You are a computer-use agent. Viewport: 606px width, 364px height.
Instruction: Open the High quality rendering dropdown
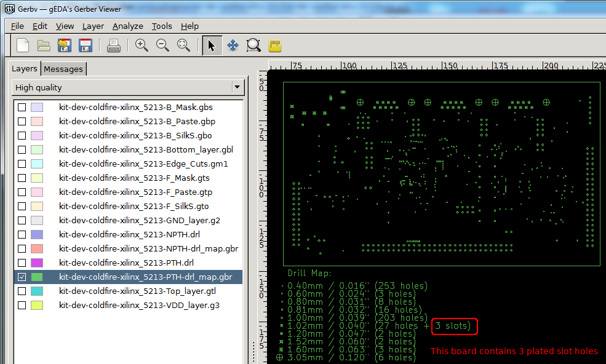point(128,87)
